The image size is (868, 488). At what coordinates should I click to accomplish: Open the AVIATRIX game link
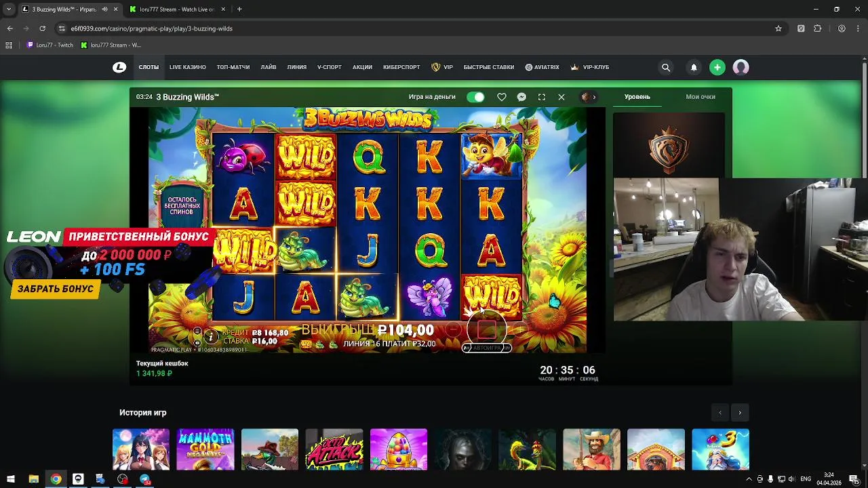click(x=542, y=67)
